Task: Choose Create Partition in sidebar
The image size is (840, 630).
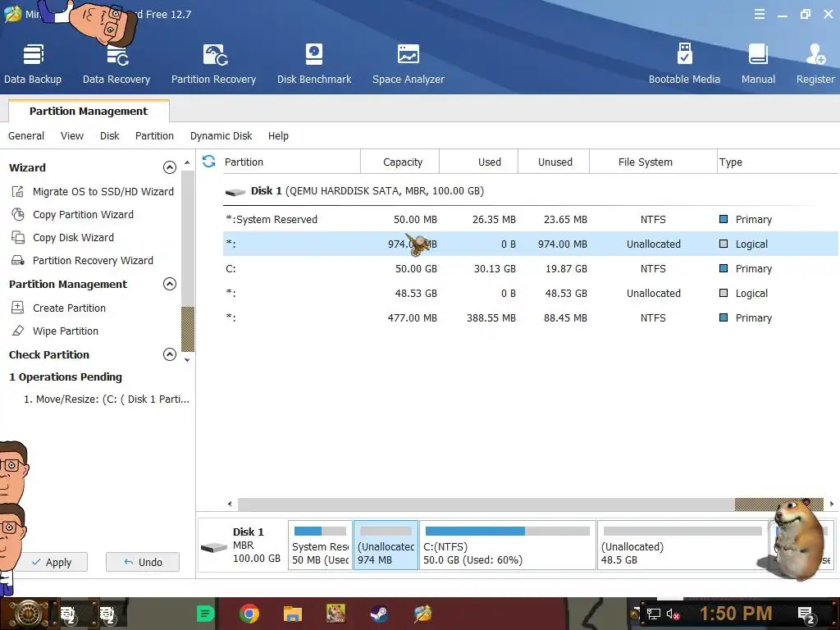Action: click(x=59, y=308)
